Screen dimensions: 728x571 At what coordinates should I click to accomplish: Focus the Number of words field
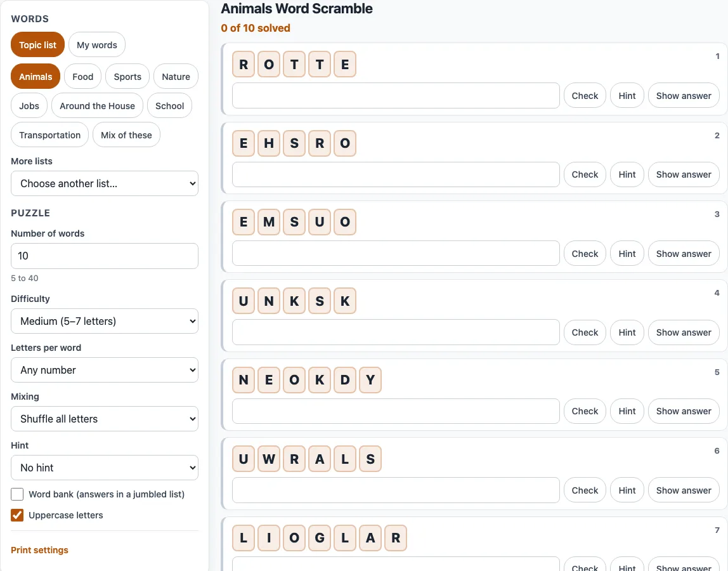[105, 256]
